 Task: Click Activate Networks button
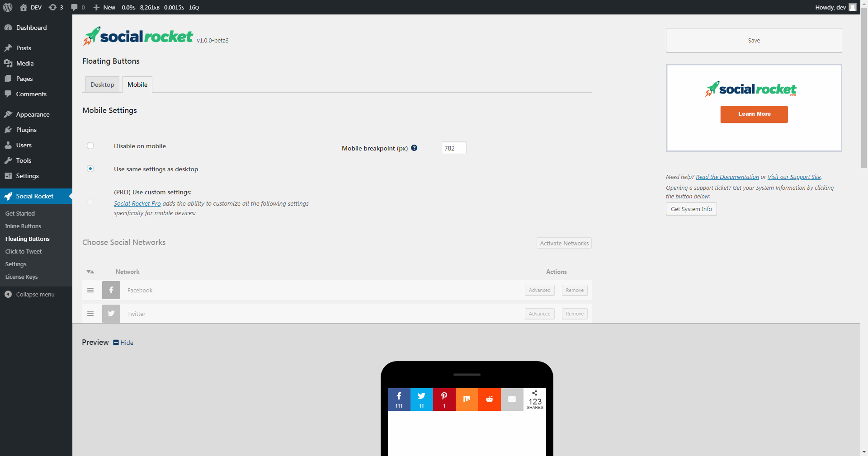pos(564,243)
